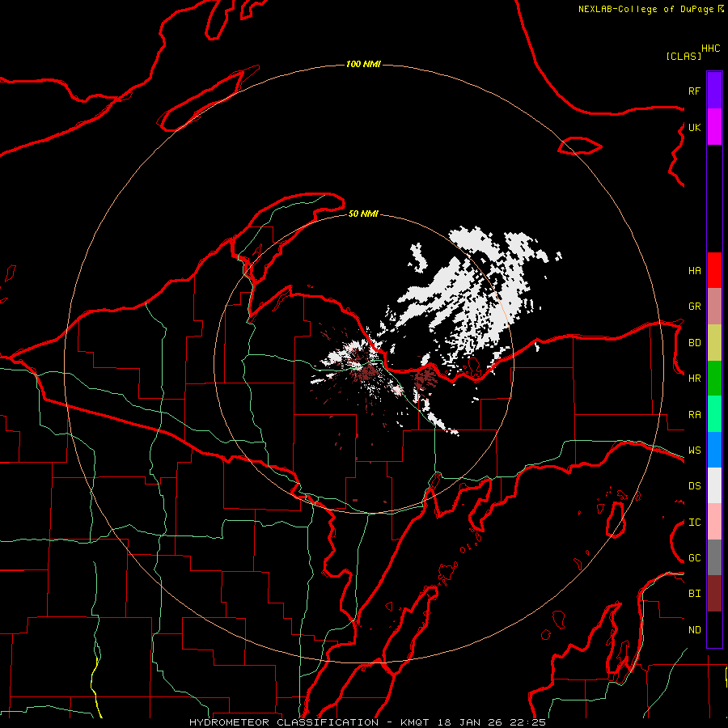The image size is (728, 728).
Task: Select the GC gray legend swatch
Action: click(714, 557)
